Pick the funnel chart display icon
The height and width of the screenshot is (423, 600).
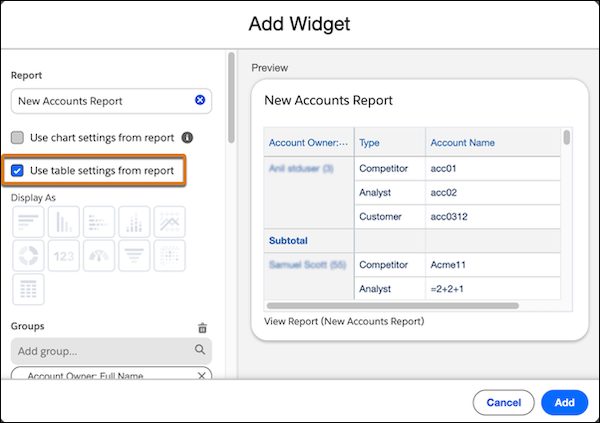click(135, 256)
